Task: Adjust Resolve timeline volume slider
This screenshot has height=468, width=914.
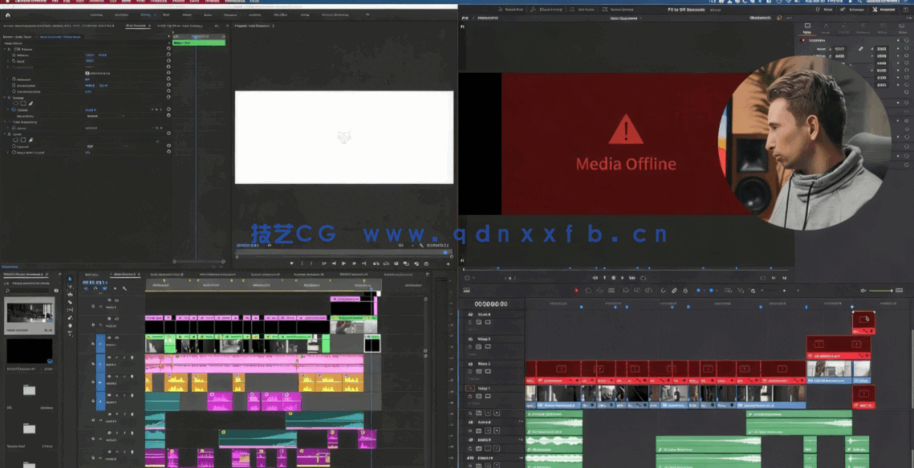Action: point(880,290)
